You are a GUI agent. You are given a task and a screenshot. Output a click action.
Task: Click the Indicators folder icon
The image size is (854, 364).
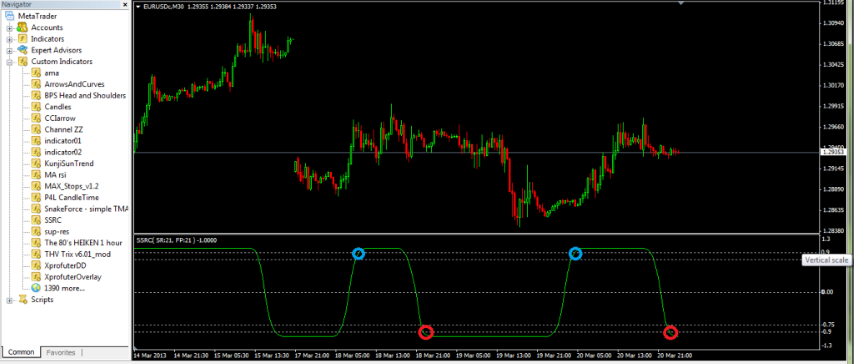[22, 39]
